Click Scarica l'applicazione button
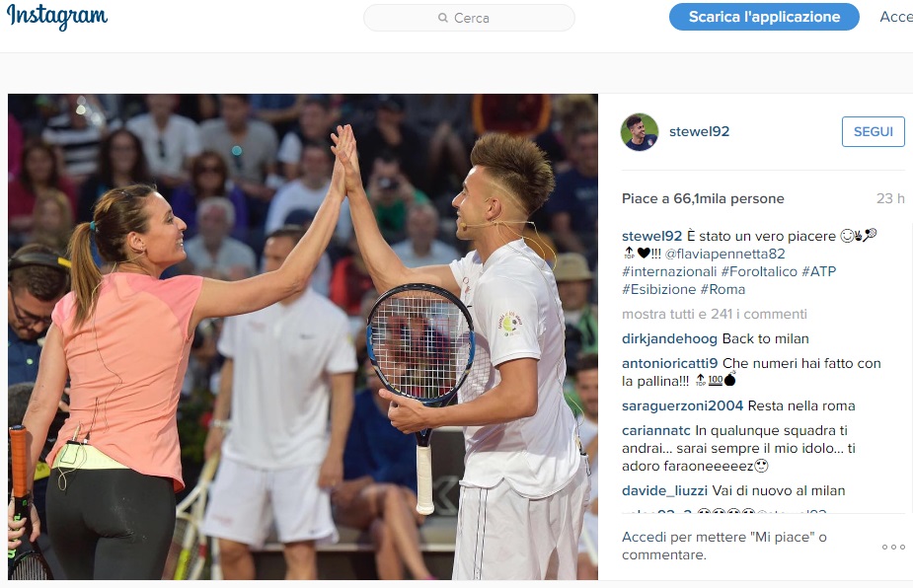The image size is (913, 588). (x=764, y=17)
